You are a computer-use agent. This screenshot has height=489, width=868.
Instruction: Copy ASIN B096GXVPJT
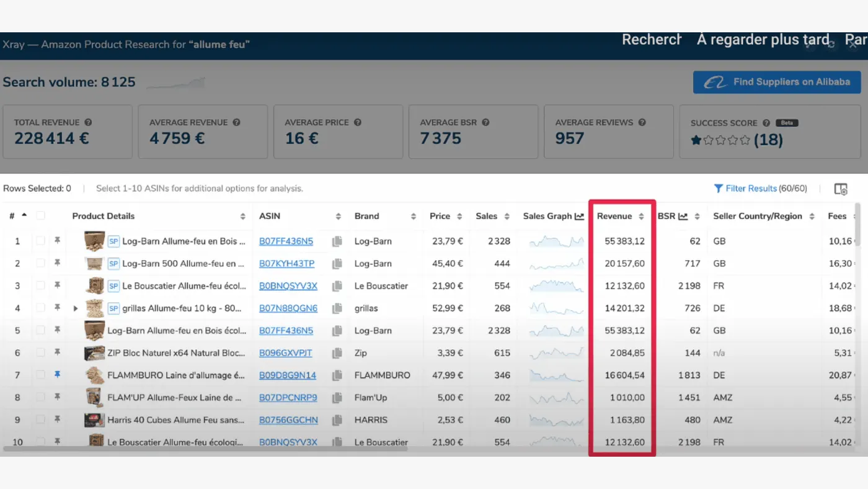337,353
